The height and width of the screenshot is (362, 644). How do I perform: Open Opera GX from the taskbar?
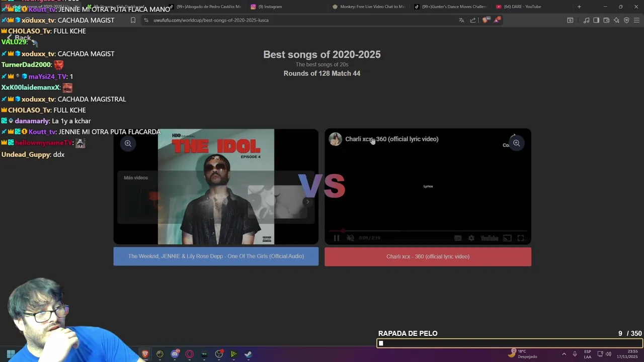pyautogui.click(x=190, y=354)
